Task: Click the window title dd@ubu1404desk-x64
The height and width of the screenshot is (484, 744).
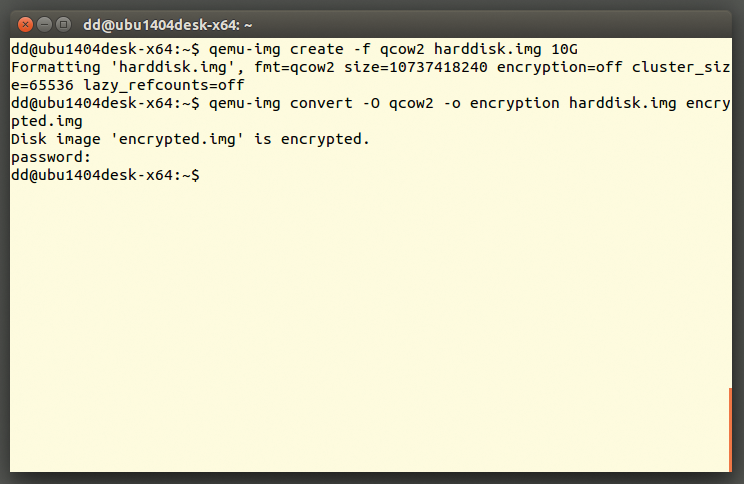Action: tap(167, 25)
